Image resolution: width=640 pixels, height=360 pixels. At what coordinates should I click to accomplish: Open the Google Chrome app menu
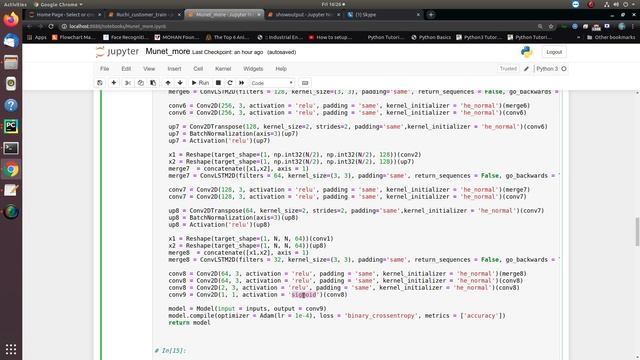(58, 4)
